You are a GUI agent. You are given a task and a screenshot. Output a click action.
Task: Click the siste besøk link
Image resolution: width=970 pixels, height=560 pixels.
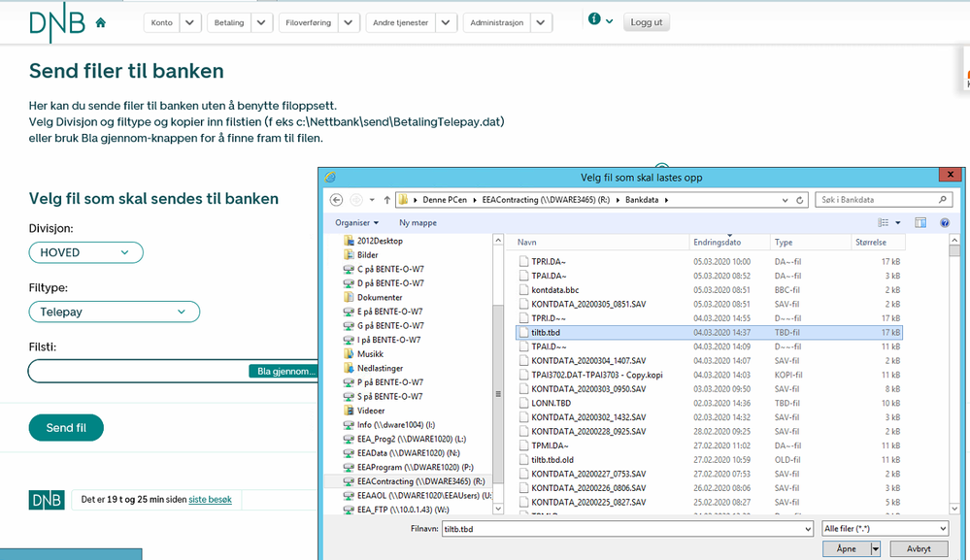tap(211, 500)
